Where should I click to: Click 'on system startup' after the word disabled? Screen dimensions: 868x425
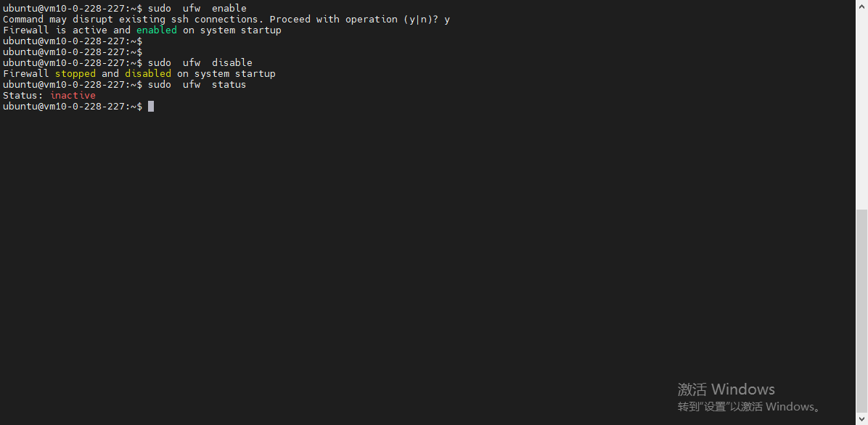[x=226, y=74]
